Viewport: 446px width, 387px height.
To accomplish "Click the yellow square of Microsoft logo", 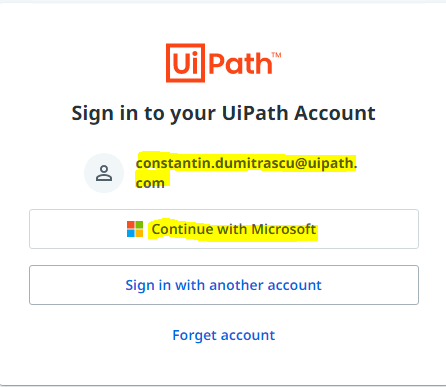I will (x=139, y=233).
